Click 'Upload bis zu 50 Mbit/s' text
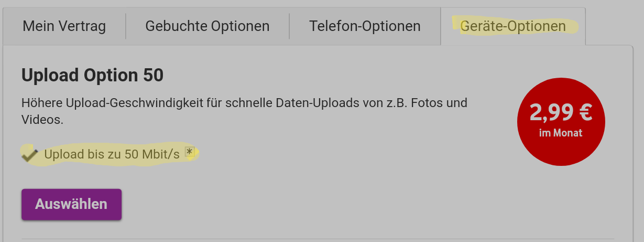The image size is (644, 242). (112, 154)
